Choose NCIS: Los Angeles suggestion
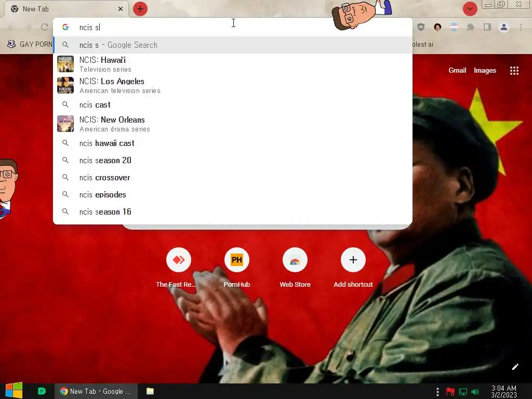 (x=233, y=86)
